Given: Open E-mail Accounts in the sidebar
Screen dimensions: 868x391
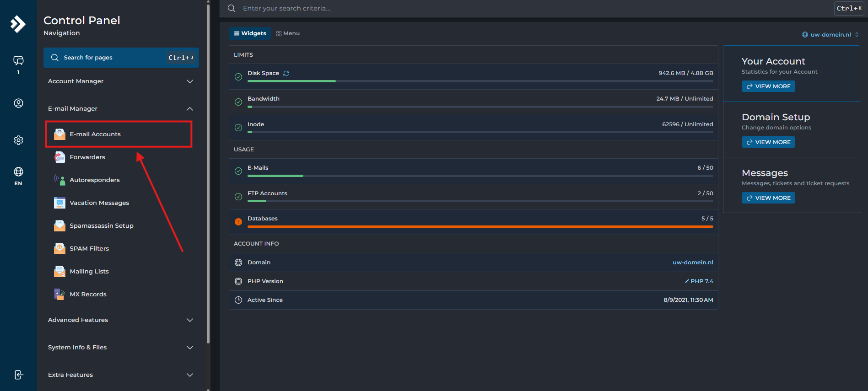Looking at the screenshot, I should [95, 134].
